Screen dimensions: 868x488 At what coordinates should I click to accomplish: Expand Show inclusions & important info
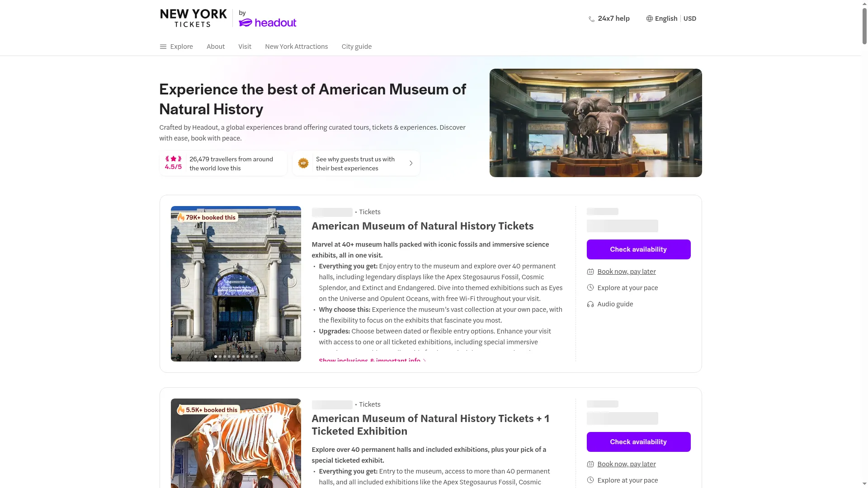coord(373,360)
